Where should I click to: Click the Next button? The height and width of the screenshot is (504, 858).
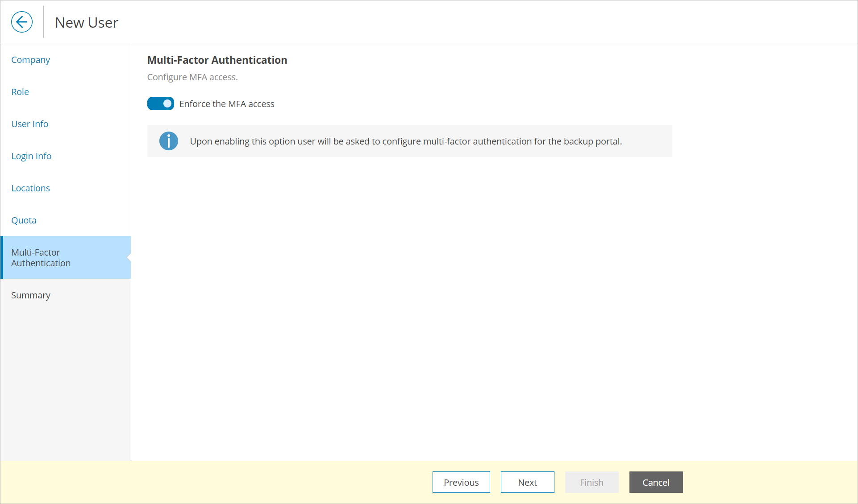(527, 482)
